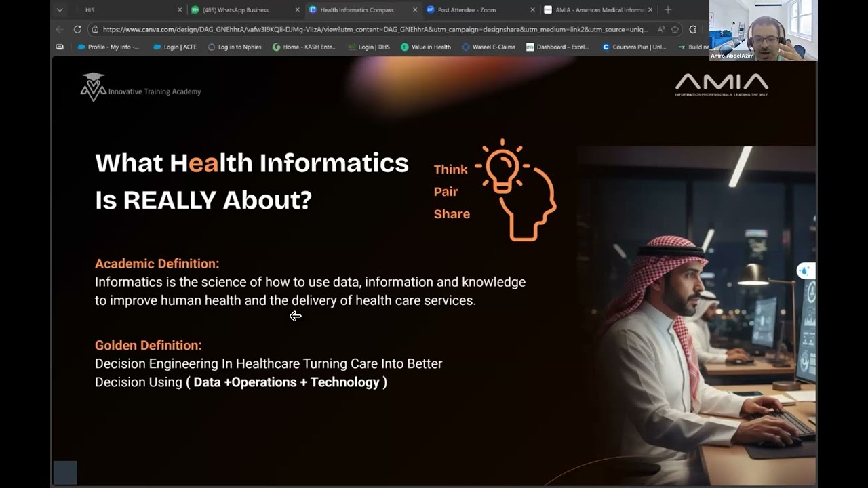
Task: Click '( Data +Operations + Technology )' text
Action: click(286, 382)
